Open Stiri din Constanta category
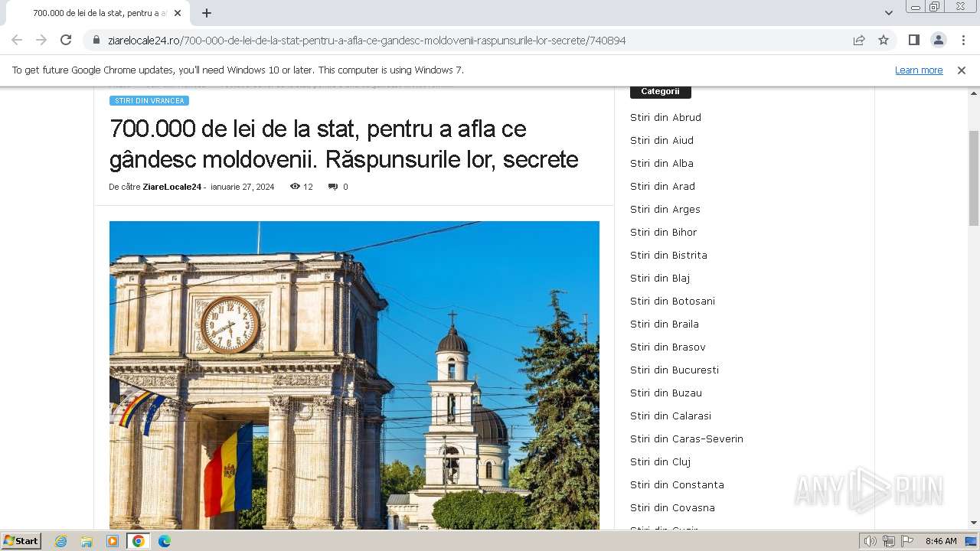Image resolution: width=980 pixels, height=551 pixels. pos(677,484)
